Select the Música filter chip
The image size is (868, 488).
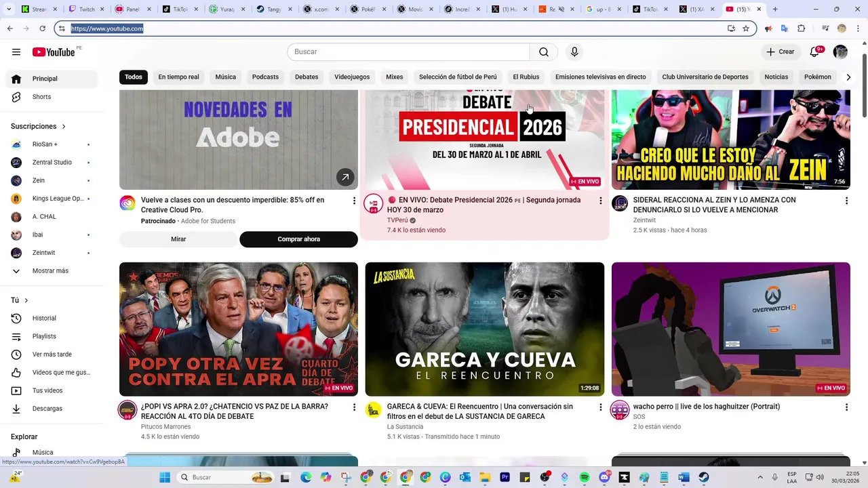[226, 77]
